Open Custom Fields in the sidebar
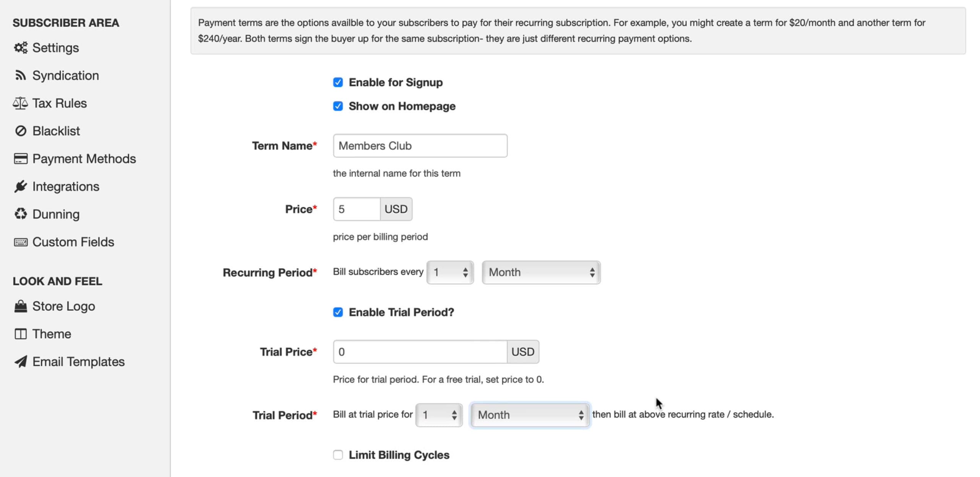Screen dimensions: 980x477 coord(73,242)
